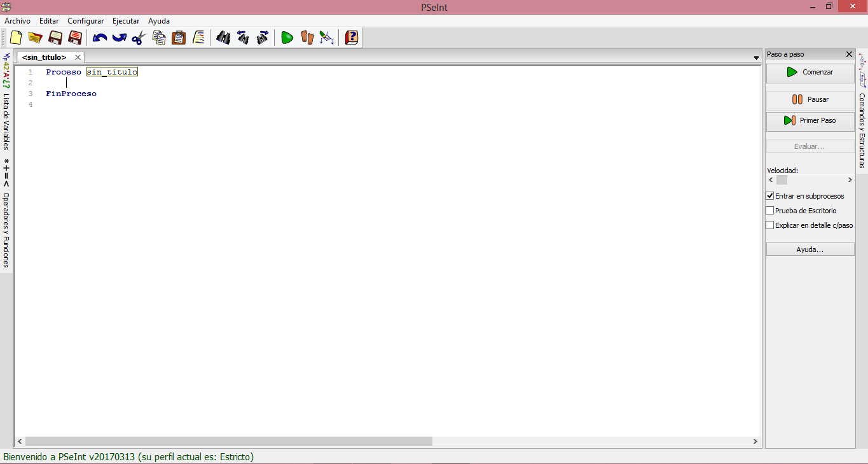Click Save As red floppy disk icon

coord(75,38)
